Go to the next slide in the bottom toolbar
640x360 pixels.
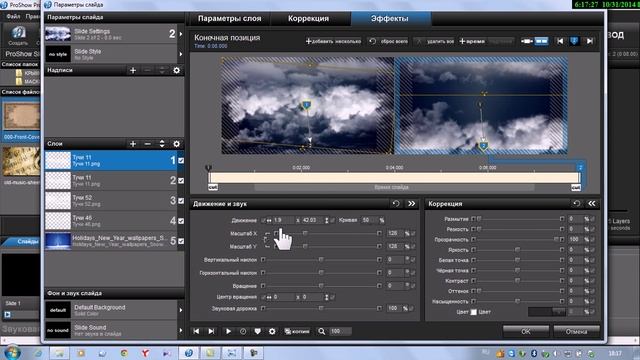[211, 331]
